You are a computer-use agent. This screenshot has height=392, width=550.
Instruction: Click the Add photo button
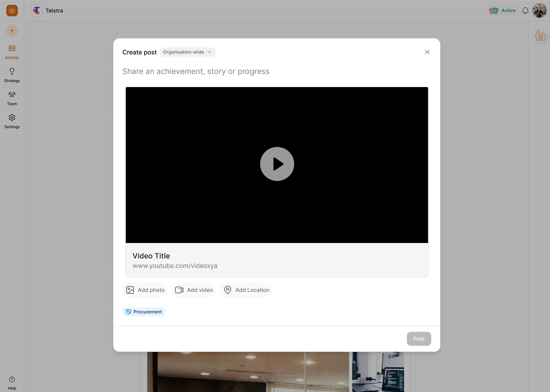tap(145, 290)
